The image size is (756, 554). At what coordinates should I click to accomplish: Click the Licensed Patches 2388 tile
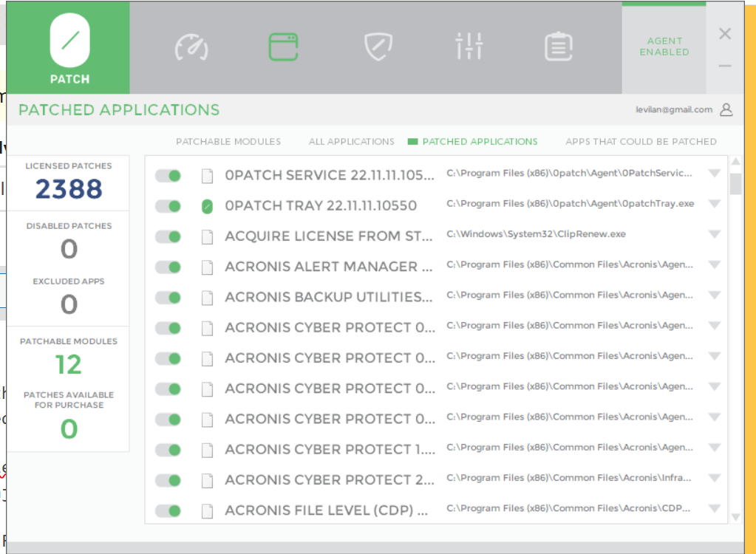tap(69, 183)
